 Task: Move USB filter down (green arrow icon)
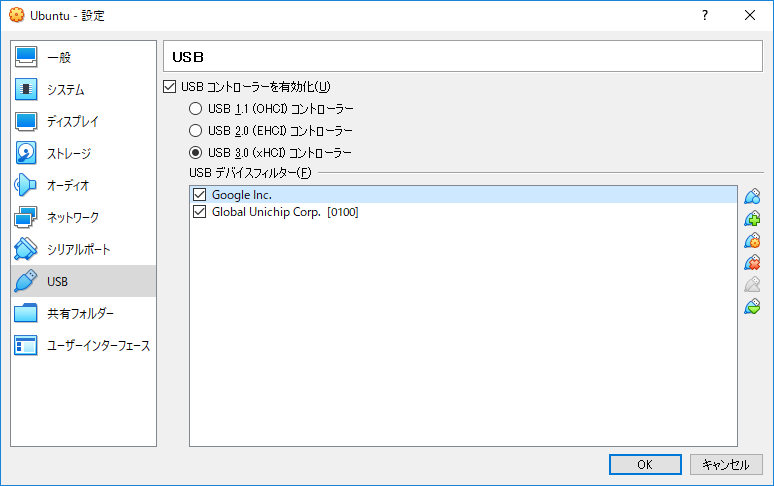(x=752, y=307)
